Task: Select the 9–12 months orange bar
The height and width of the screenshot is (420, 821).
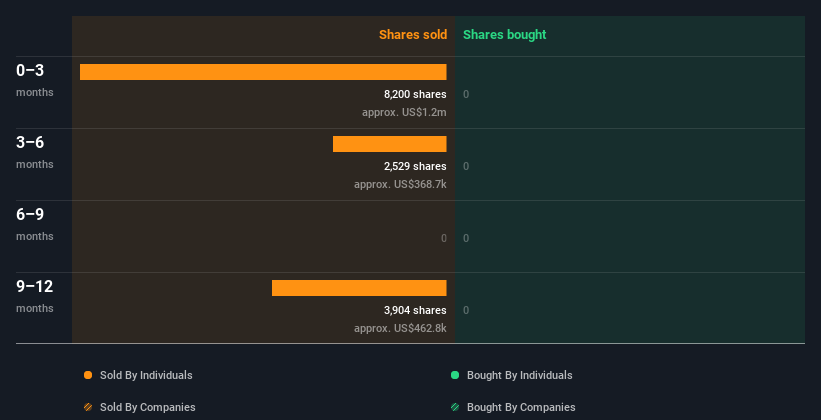Action: 359,288
